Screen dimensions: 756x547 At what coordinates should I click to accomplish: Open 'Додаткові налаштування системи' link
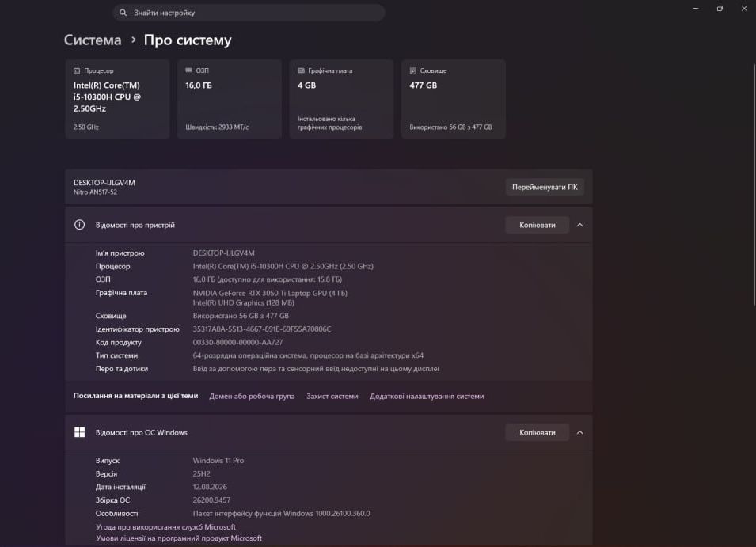pyautogui.click(x=427, y=396)
